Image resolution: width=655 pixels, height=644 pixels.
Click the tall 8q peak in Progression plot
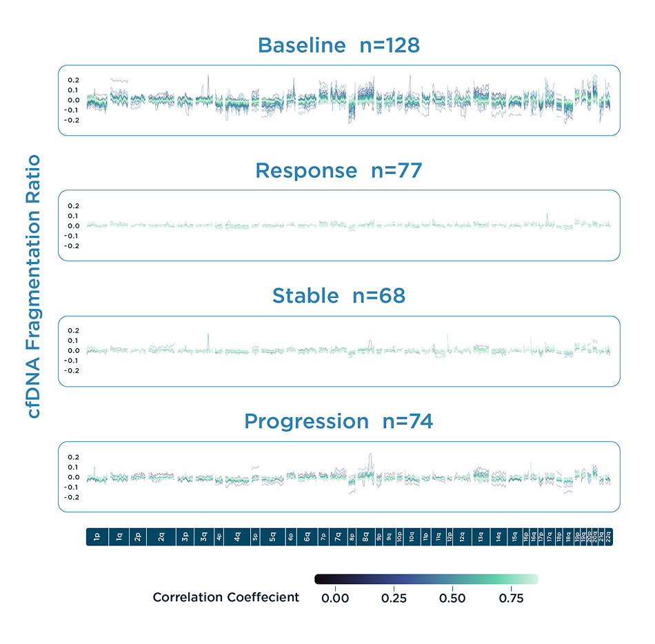[x=370, y=456]
